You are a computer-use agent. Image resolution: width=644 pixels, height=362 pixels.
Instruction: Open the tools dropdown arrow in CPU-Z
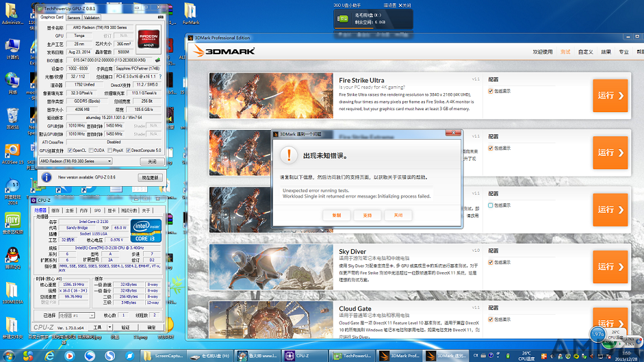[x=110, y=328]
